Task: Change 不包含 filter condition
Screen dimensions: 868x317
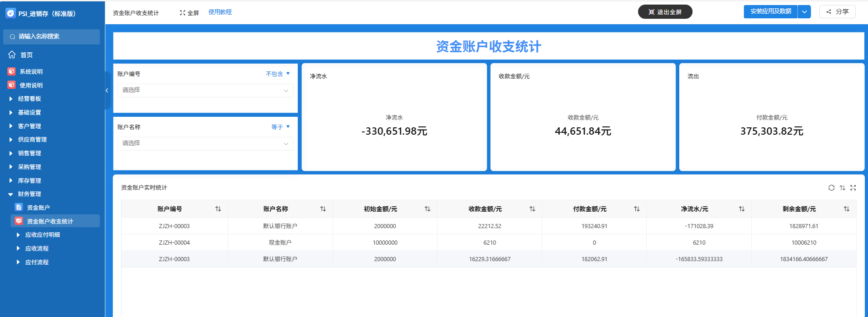Action: pos(278,74)
